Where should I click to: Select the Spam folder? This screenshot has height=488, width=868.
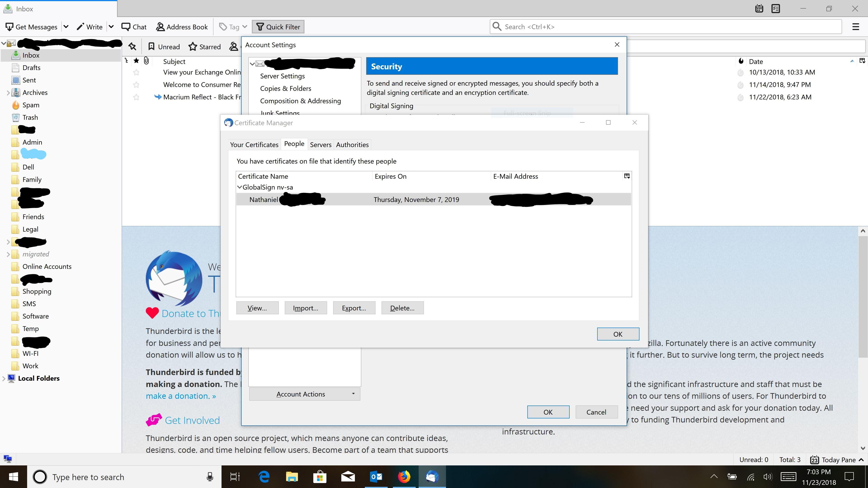31,105
